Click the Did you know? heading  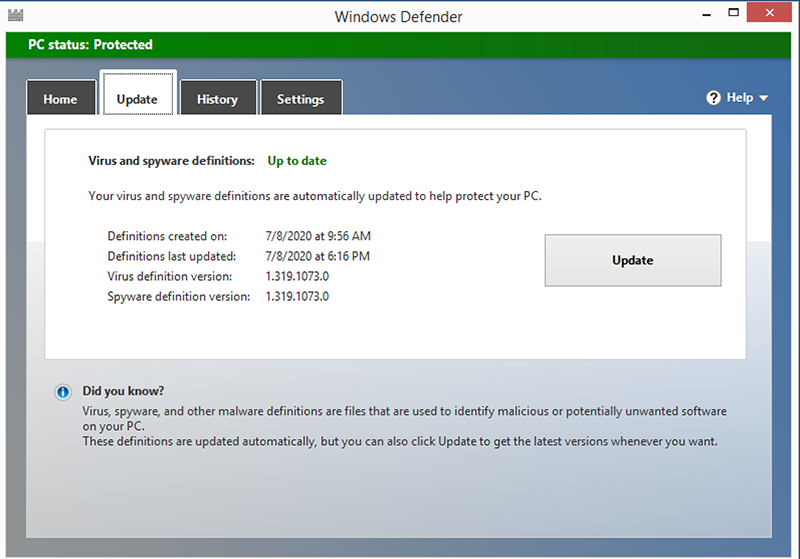(x=123, y=391)
